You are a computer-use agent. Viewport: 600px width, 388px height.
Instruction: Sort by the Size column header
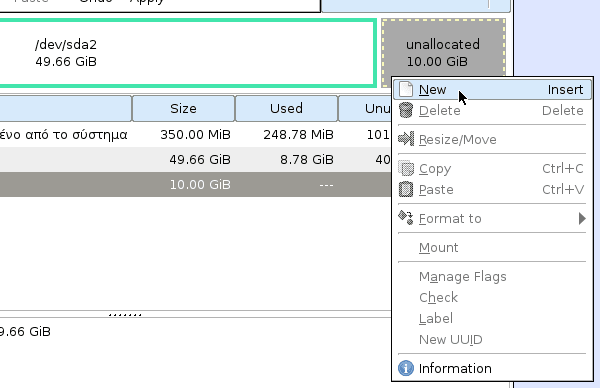(183, 109)
